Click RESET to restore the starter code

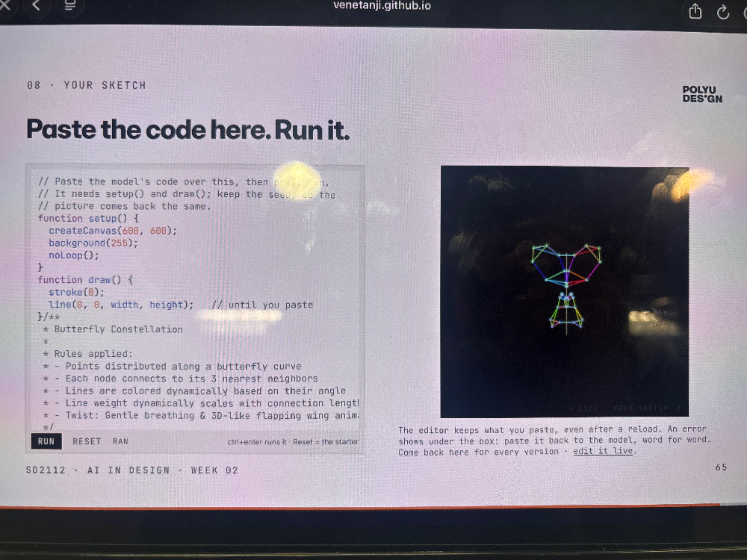click(x=87, y=441)
